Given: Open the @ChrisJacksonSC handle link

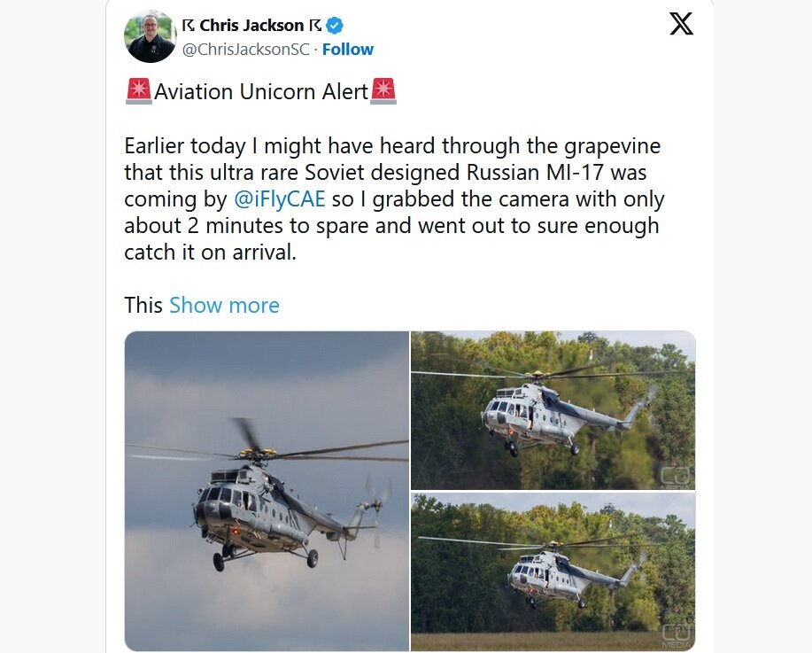Looking at the screenshot, I should [245, 50].
